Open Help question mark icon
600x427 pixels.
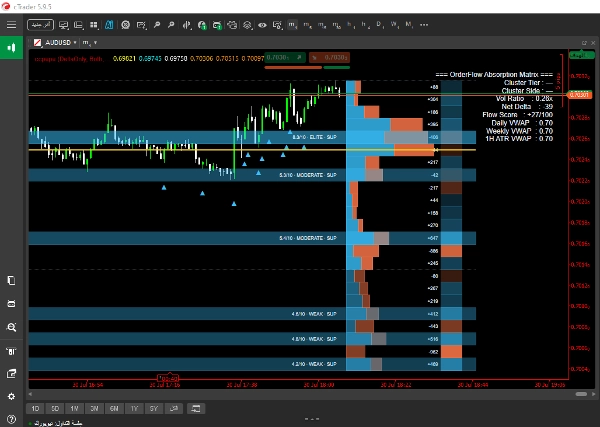click(x=11, y=419)
